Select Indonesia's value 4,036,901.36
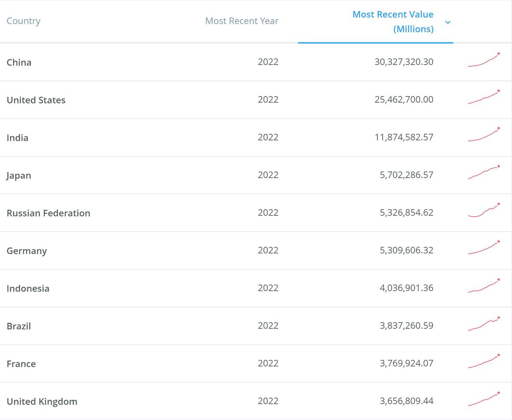This screenshot has width=512, height=420. (x=407, y=288)
